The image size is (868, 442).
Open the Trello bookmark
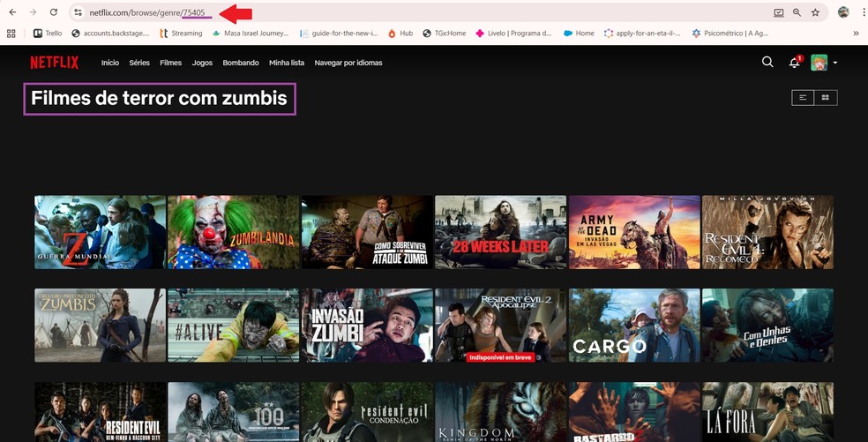click(48, 34)
